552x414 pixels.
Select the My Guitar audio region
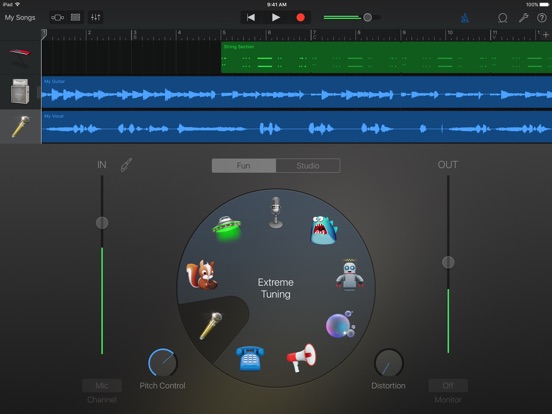[x=297, y=92]
